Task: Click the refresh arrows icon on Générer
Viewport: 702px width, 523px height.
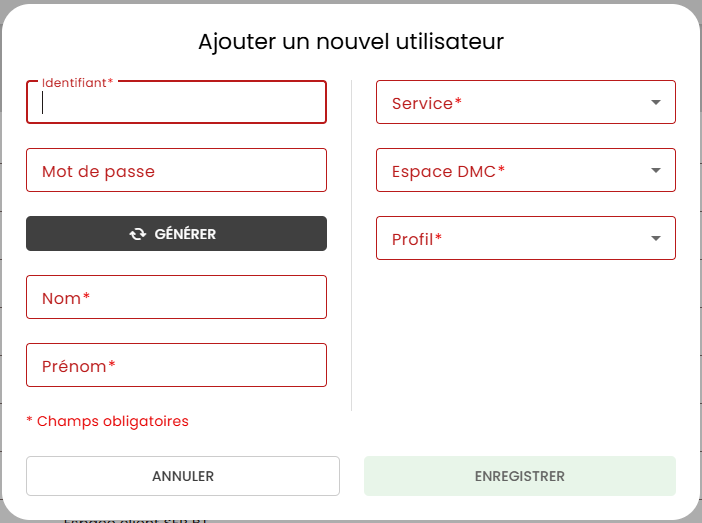Action: (x=138, y=234)
